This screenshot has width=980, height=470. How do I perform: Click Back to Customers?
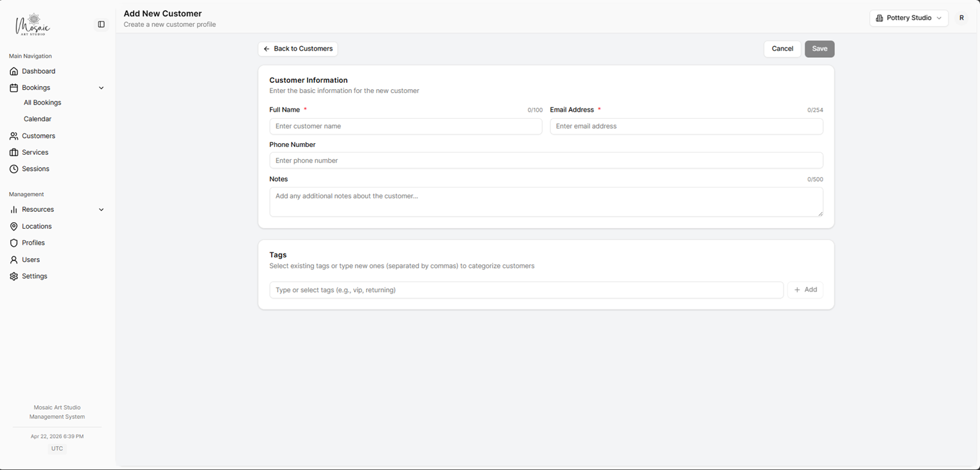coord(297,49)
